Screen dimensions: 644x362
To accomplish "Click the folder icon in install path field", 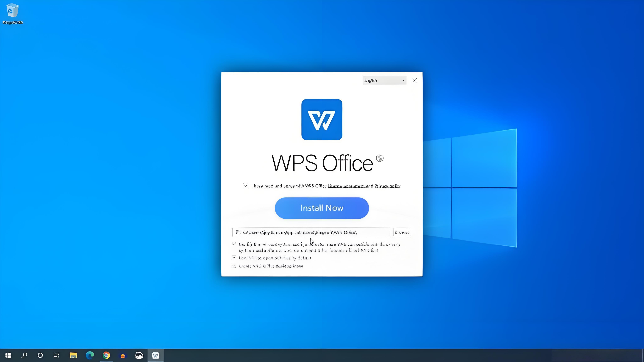I will [x=239, y=232].
